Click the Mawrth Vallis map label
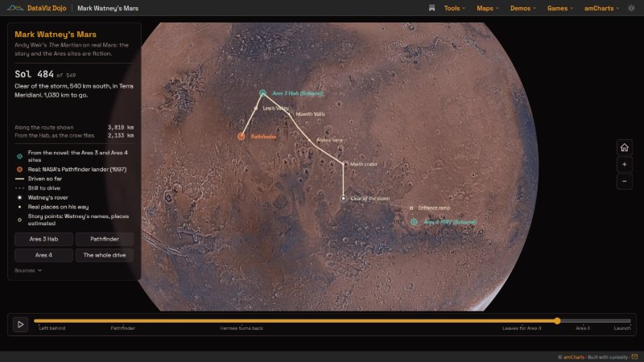 [x=310, y=114]
